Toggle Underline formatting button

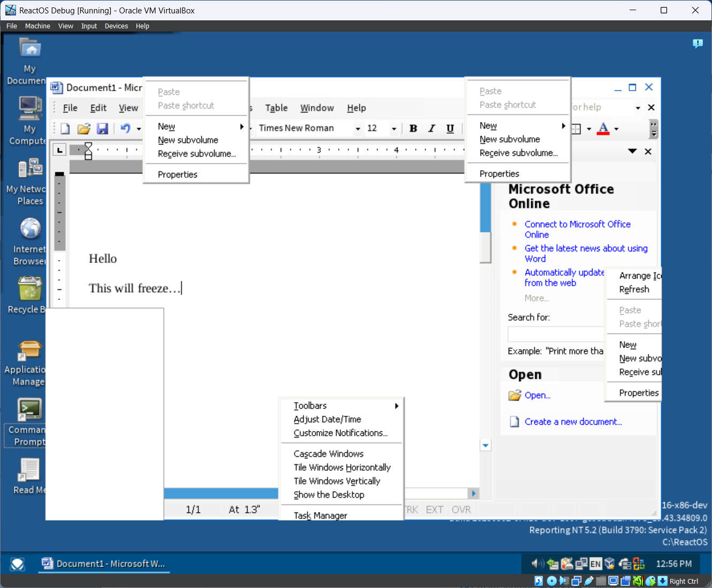click(x=450, y=128)
